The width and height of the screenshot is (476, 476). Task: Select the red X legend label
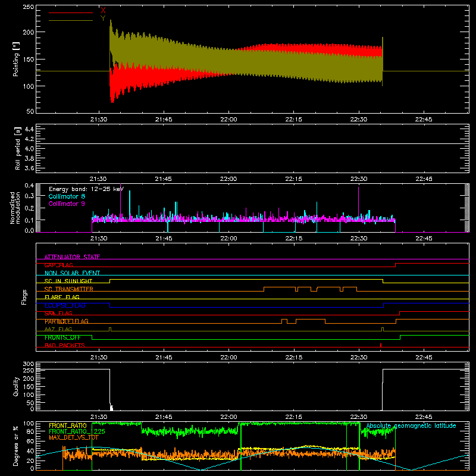[103, 10]
